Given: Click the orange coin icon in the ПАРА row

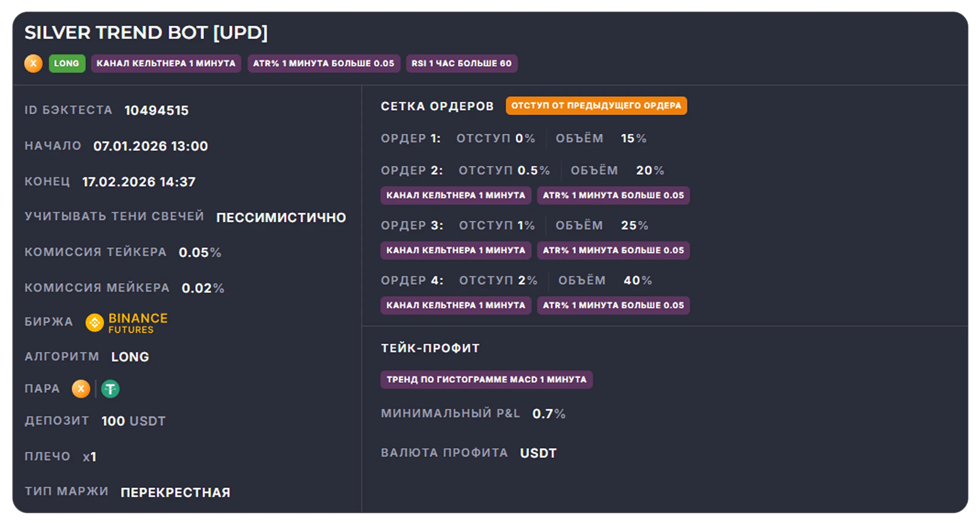Looking at the screenshot, I should (x=81, y=388).
